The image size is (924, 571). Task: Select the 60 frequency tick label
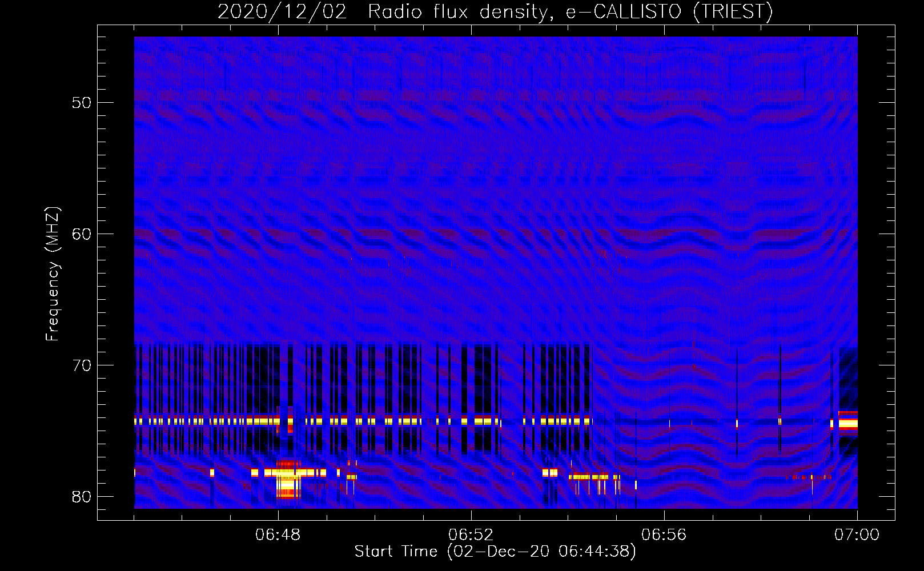pos(82,234)
